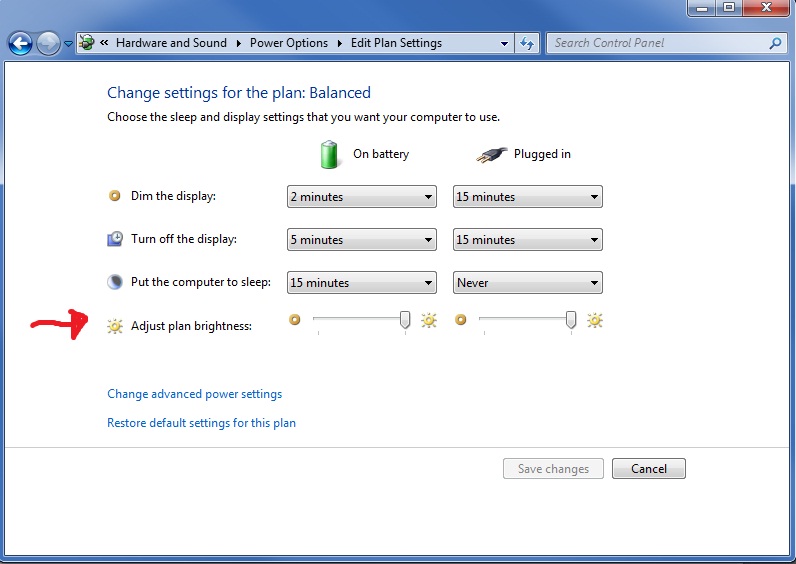796x564 pixels.
Task: Click the Adjust plan brightness sun icon
Action: [115, 326]
